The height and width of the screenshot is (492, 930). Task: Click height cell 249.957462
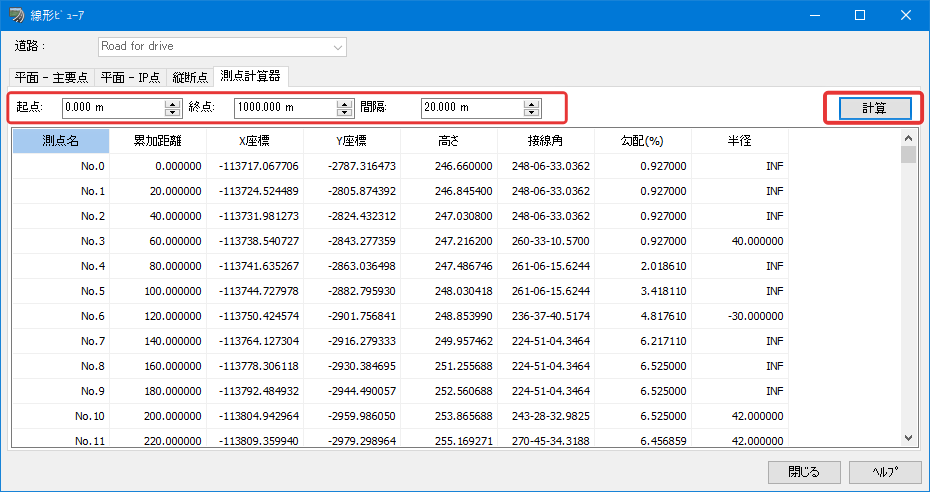click(x=449, y=341)
